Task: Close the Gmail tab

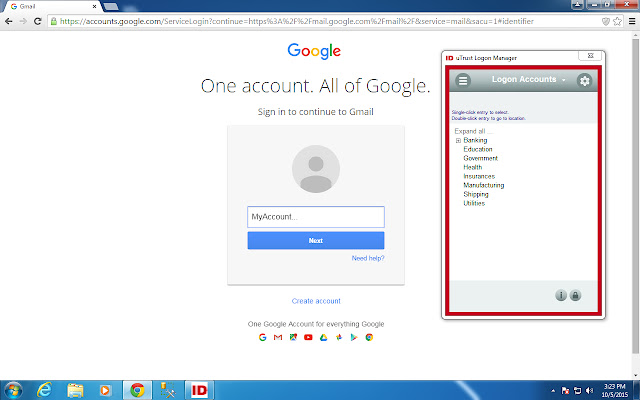Action: coord(94,7)
